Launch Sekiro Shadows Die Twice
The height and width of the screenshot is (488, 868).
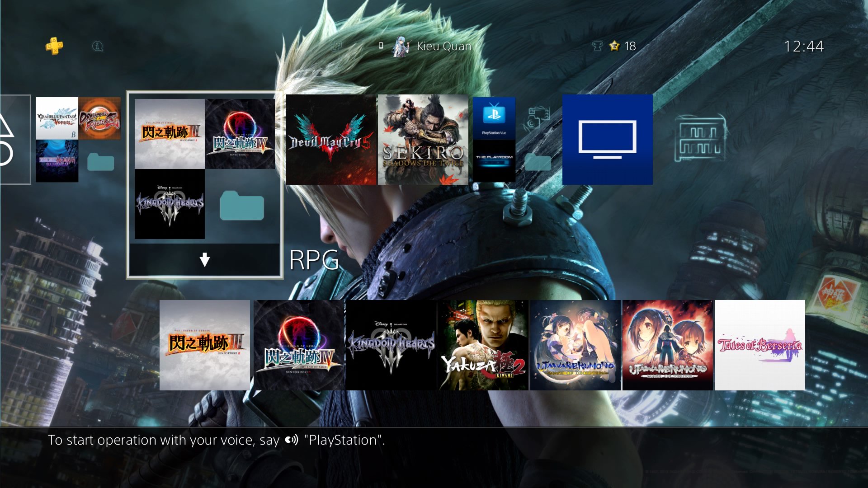(423, 140)
